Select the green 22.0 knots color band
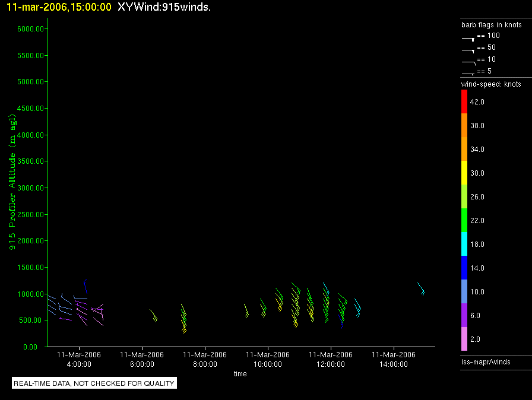The height and width of the screenshot is (400, 532). 464,220
